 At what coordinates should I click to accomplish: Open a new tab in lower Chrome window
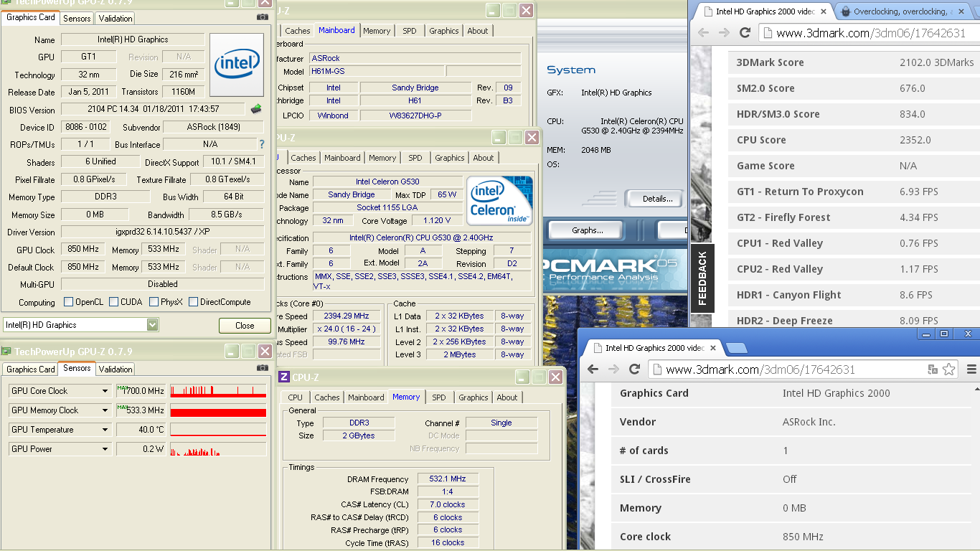point(737,348)
